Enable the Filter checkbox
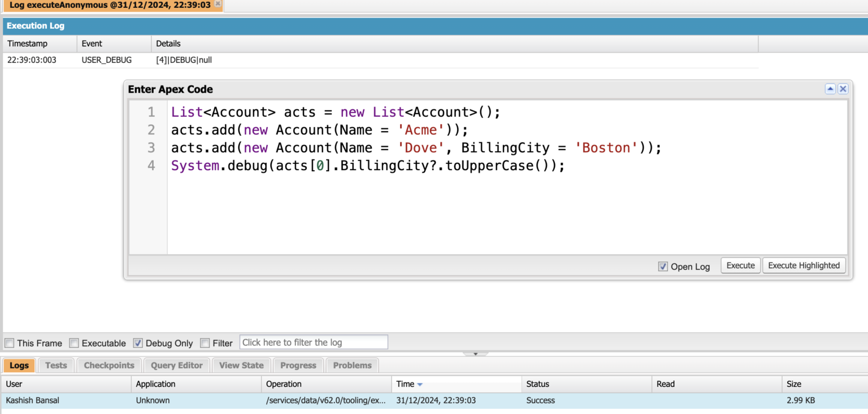The image size is (868, 414). click(204, 342)
